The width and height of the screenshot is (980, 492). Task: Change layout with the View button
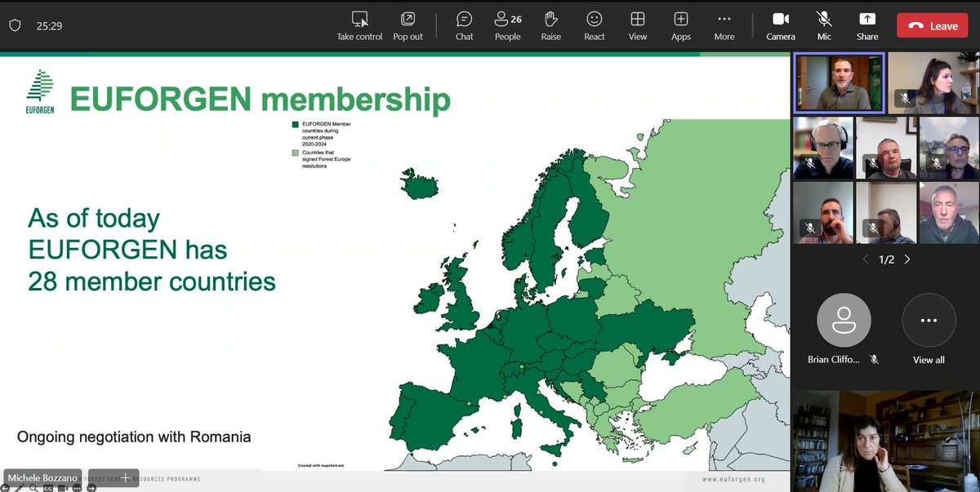pos(638,25)
